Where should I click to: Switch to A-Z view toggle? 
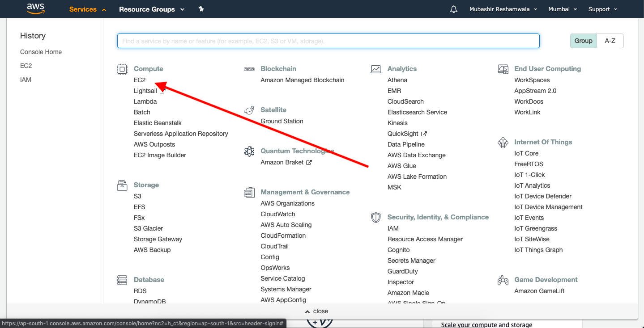(610, 41)
